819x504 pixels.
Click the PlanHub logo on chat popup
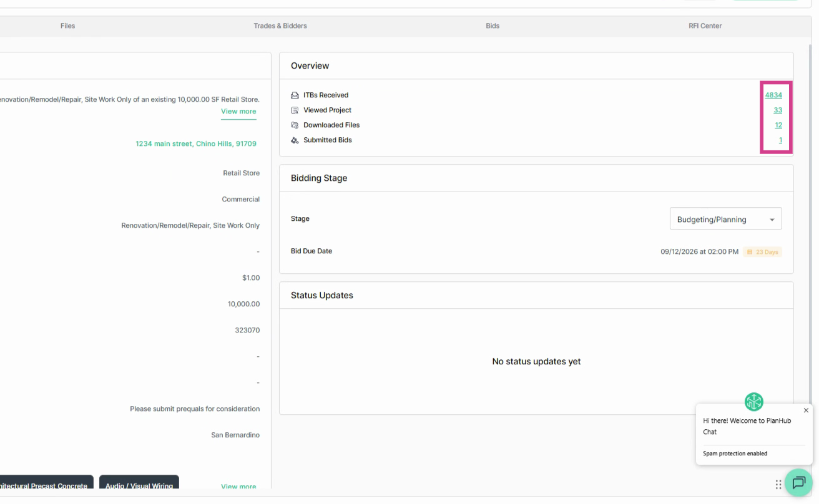tap(754, 402)
